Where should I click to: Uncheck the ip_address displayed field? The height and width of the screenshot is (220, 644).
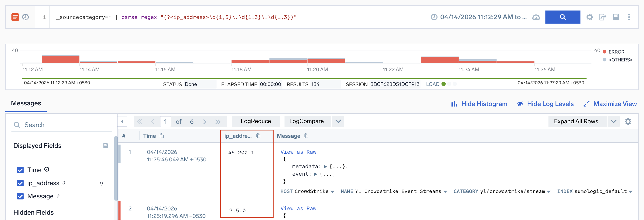20,183
